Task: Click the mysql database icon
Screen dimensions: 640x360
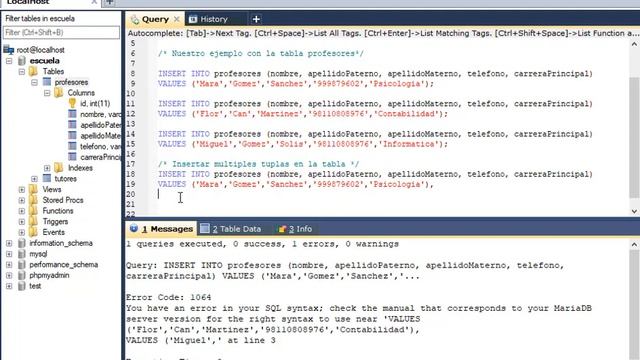Action: (x=22, y=254)
